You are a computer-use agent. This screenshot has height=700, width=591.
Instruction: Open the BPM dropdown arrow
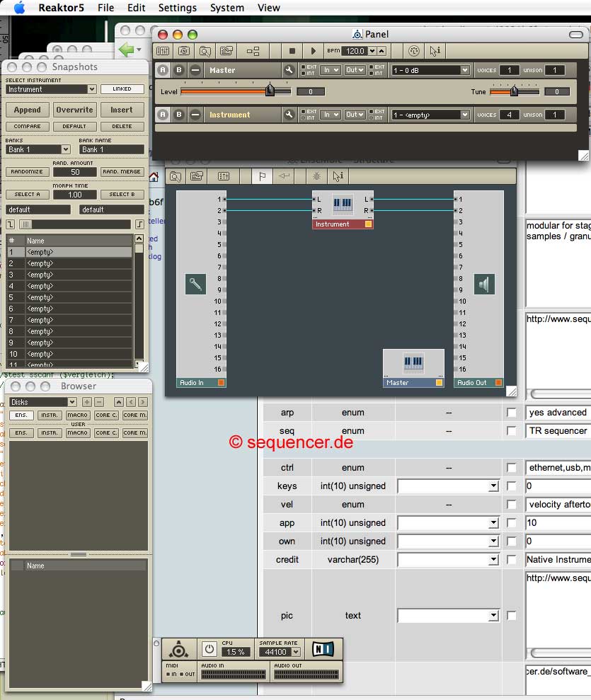click(x=372, y=51)
